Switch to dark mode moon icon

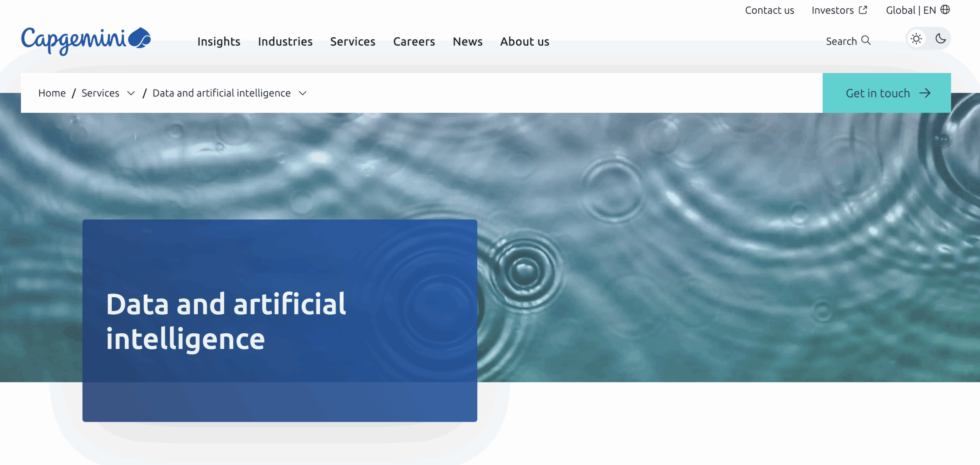[x=940, y=39]
